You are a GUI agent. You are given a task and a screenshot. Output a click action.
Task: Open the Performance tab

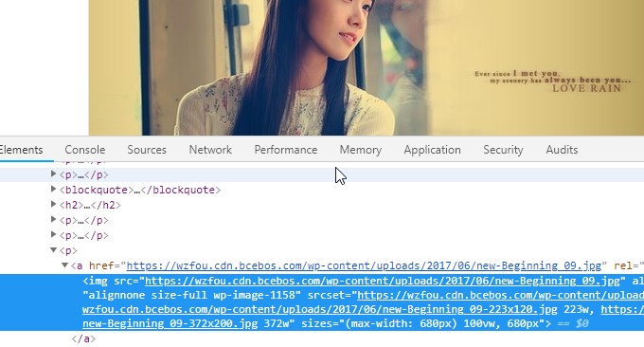(286, 150)
